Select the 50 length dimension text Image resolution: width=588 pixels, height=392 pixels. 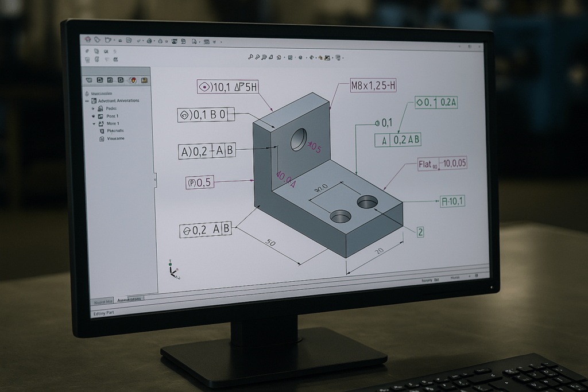(270, 243)
